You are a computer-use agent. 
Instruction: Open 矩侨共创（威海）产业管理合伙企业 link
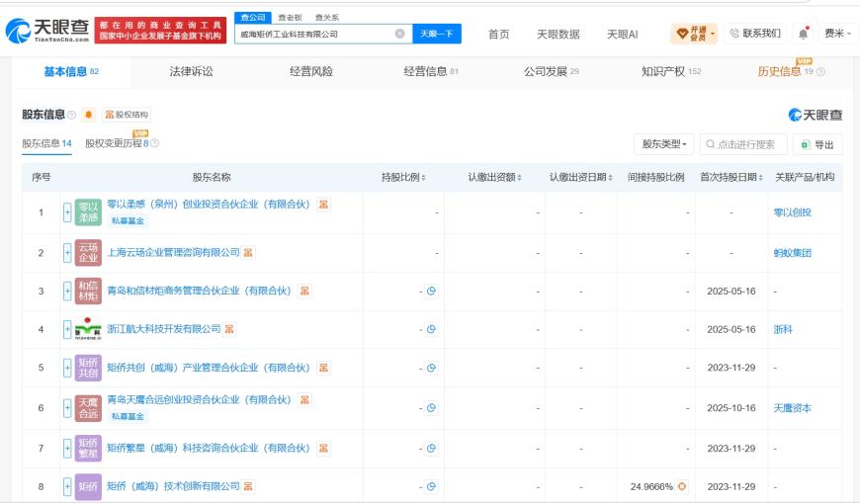coord(209,368)
